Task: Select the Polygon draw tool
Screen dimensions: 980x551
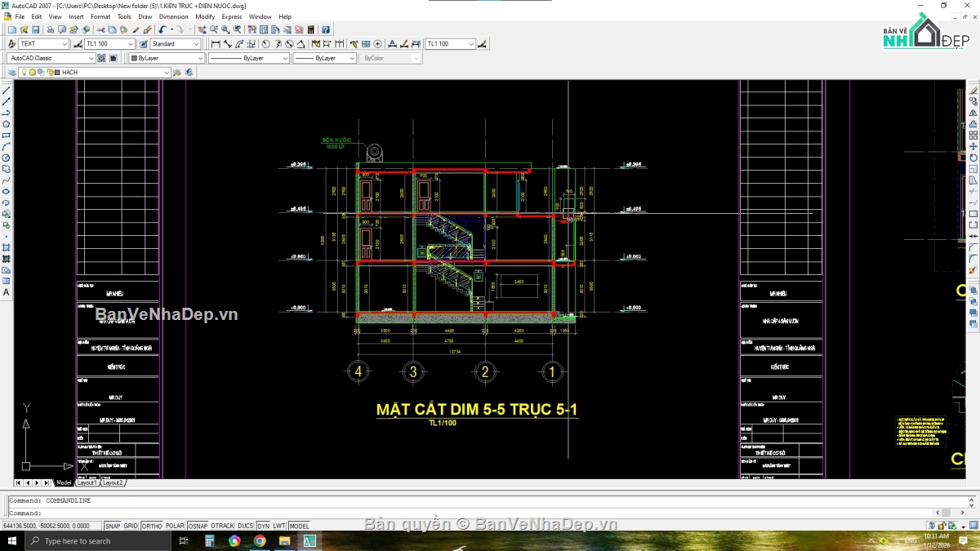Action: [x=7, y=123]
